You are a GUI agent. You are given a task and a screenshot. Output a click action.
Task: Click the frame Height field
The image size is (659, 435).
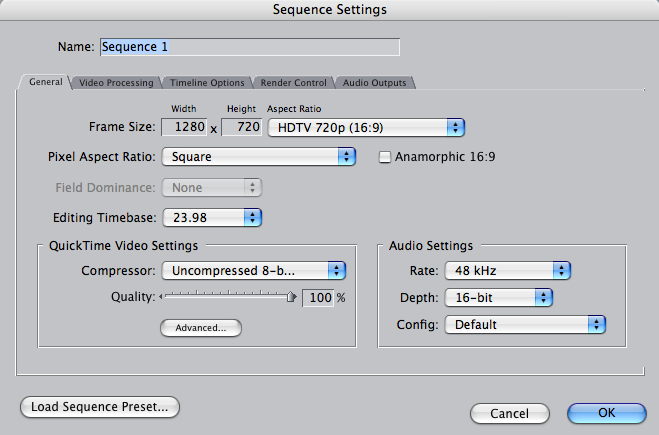tap(241, 127)
